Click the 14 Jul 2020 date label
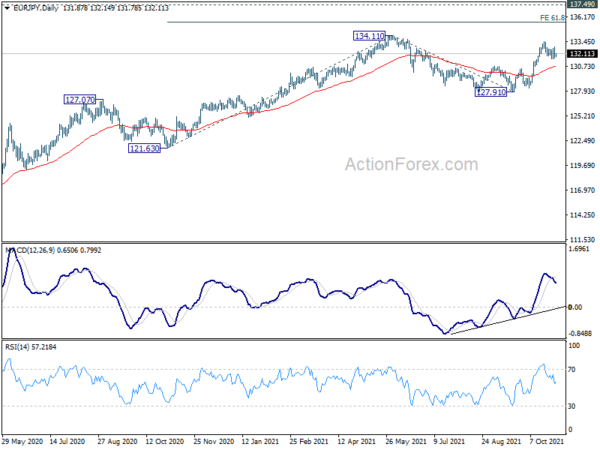600x450 pixels. [67, 441]
